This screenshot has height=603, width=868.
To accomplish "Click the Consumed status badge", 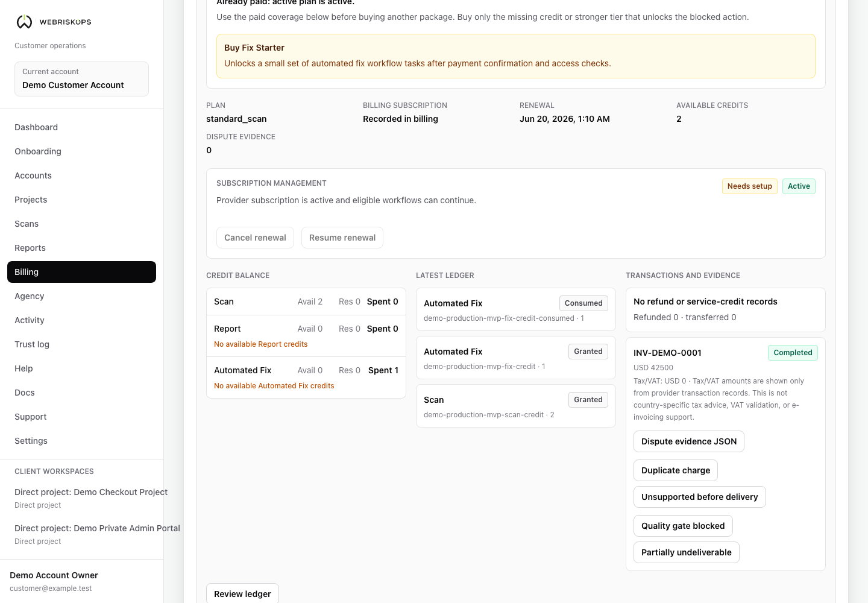I will click(583, 303).
